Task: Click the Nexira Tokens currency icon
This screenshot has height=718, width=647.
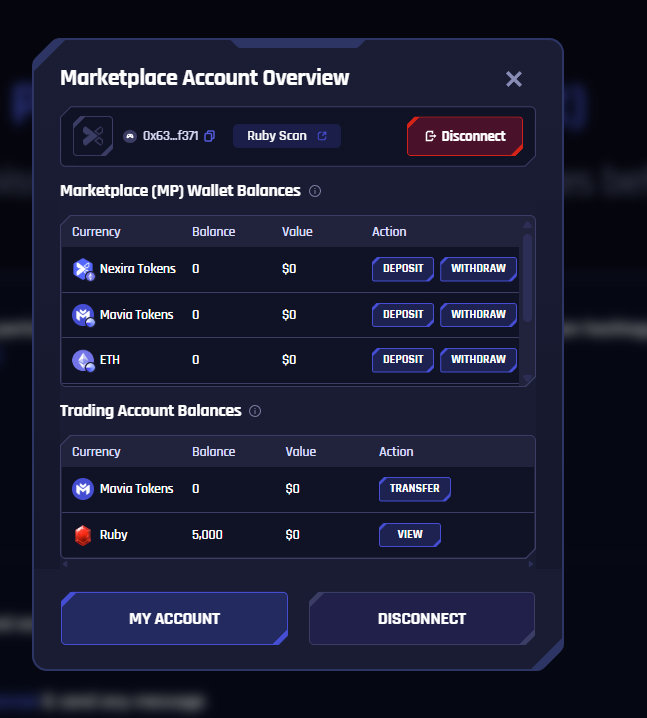Action: (83, 269)
